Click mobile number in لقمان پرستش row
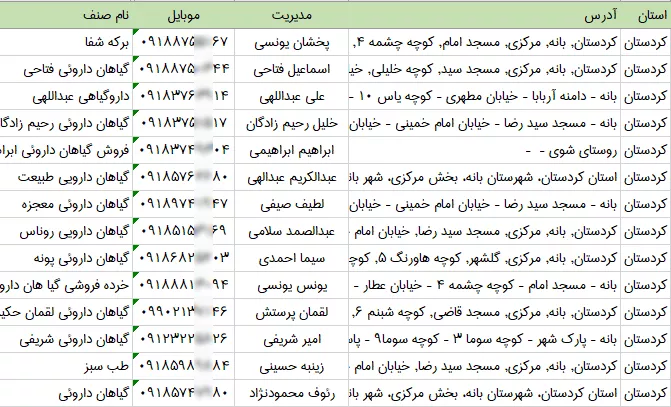Screen dimensions: 671x407 click(184, 312)
